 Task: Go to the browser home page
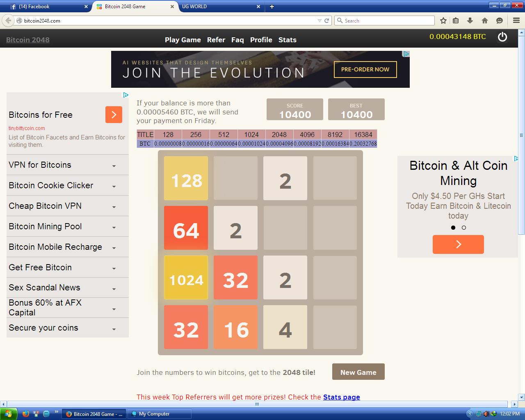485,21
